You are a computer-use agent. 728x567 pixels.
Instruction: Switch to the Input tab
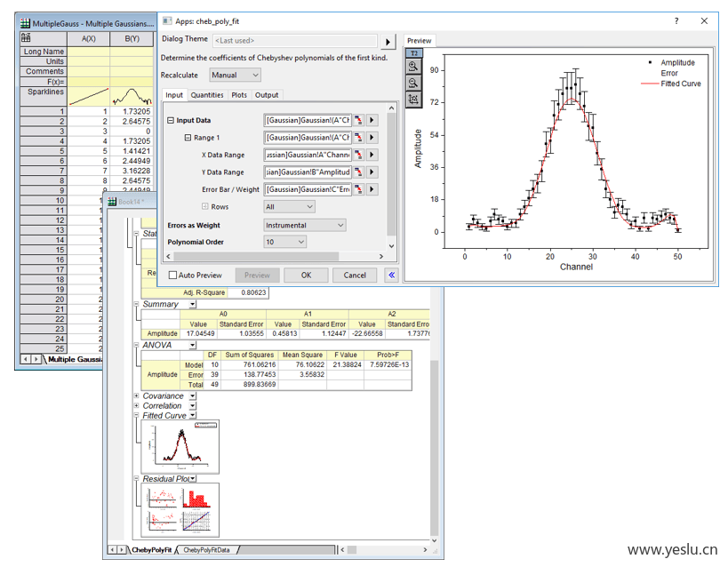click(174, 95)
